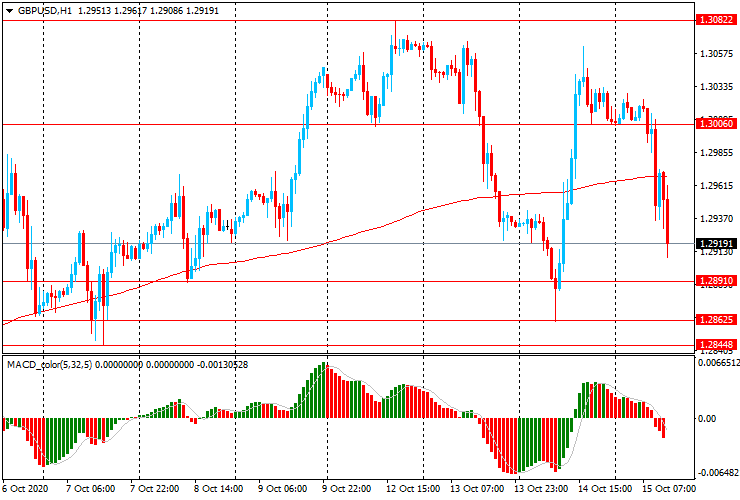Select the 15 Oct 07:00 time label
Image resolution: width=740 pixels, height=500 pixels.
click(x=669, y=488)
